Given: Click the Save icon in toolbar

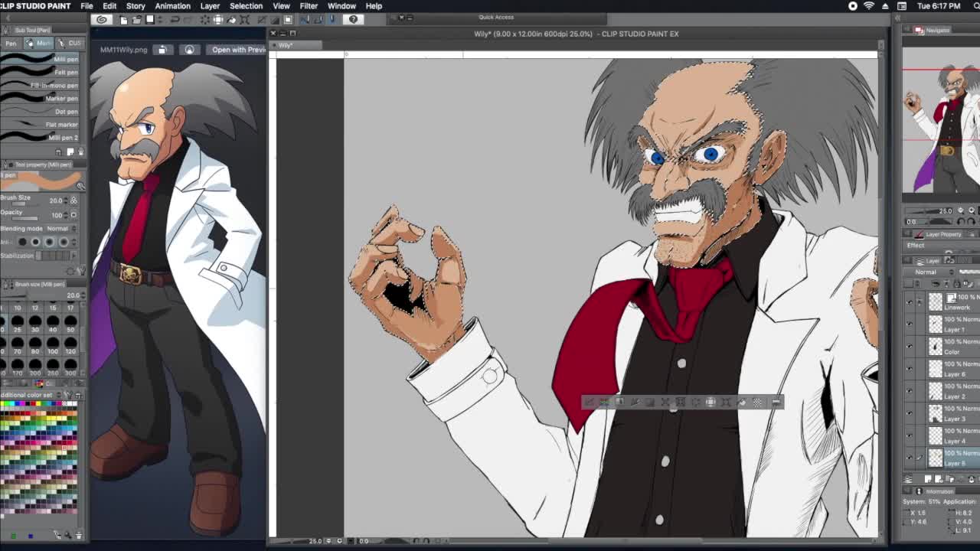Looking at the screenshot, I should coord(150,19).
